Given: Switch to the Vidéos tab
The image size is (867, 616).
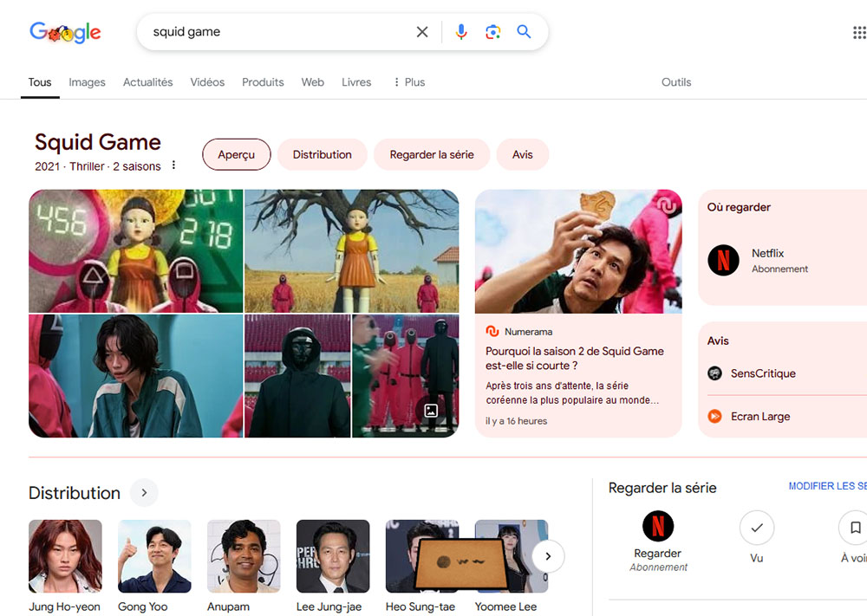Looking at the screenshot, I should 207,82.
